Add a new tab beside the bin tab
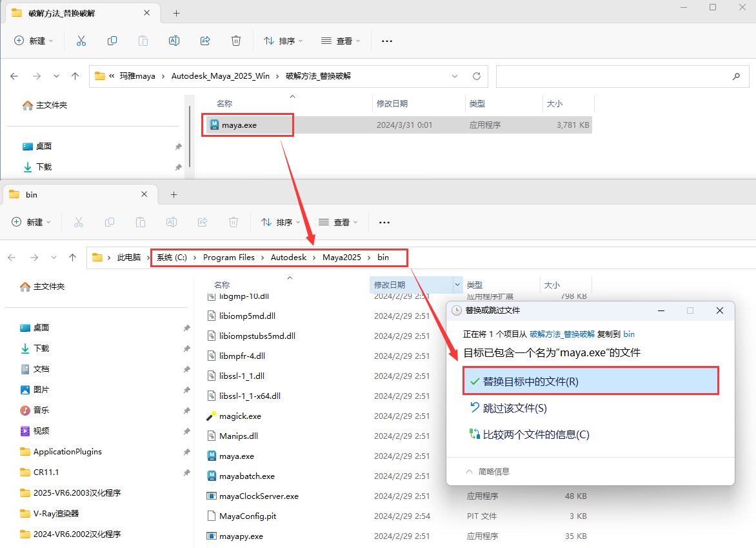 point(174,194)
